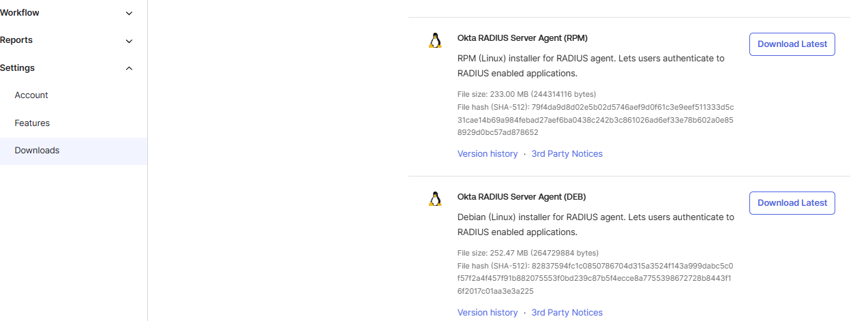Open Version history for the RPM agent
The image size is (868, 321).
pyautogui.click(x=488, y=154)
